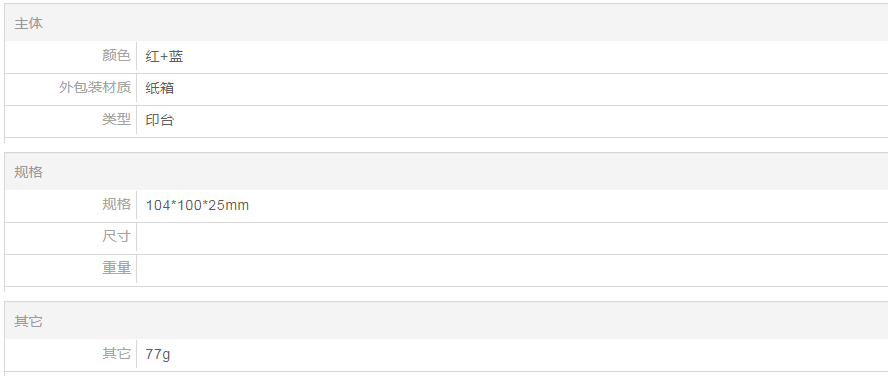894x376 pixels.
Task: Click the 77g value
Action: 158,355
